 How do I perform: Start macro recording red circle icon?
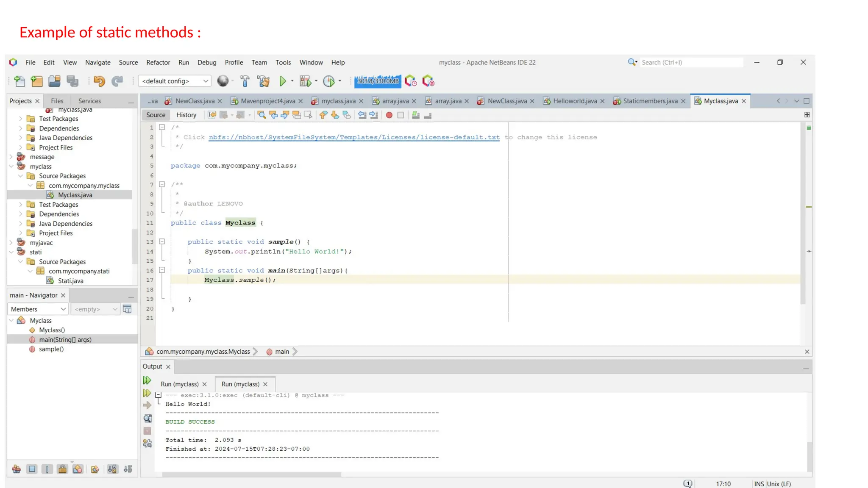(x=389, y=115)
